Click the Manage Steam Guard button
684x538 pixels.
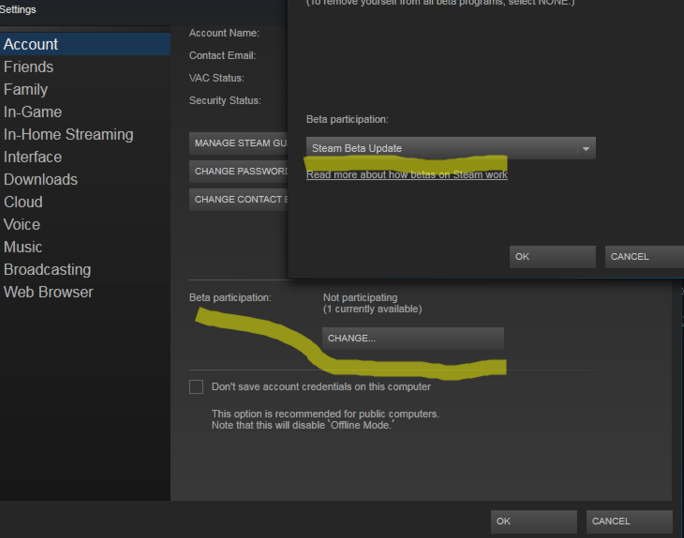pyautogui.click(x=239, y=143)
